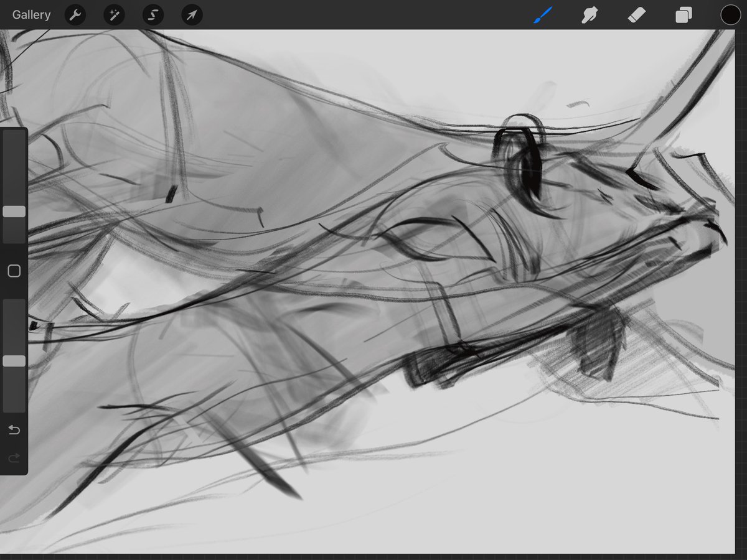Click the brush opacity slider handle

pos(14,361)
